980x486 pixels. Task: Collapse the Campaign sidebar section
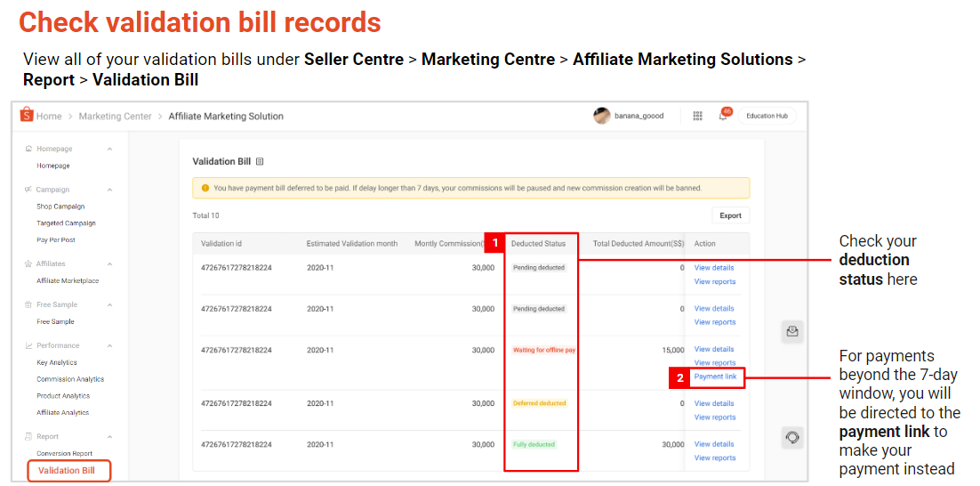point(109,190)
